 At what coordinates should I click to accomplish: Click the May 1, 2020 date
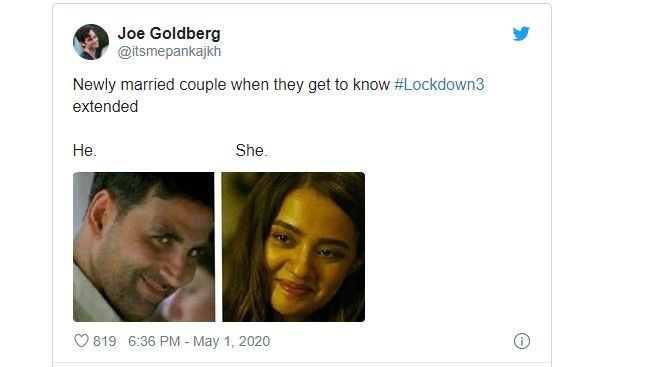232,341
